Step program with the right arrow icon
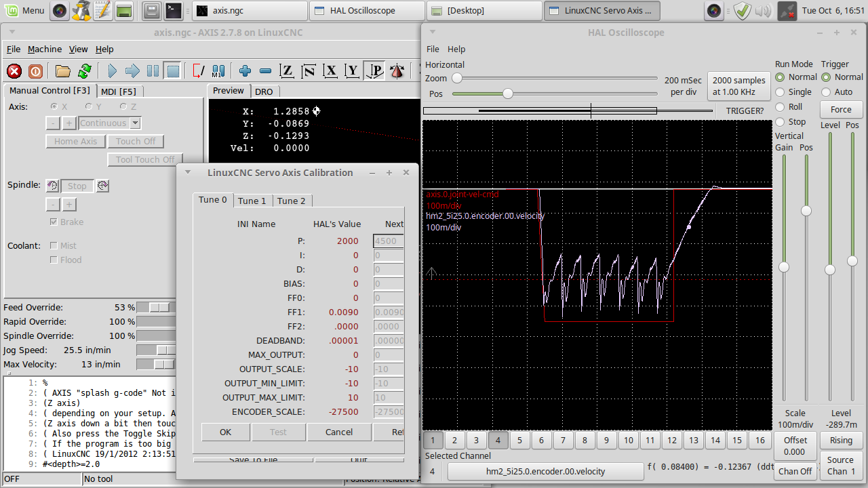Viewport: 868px width, 488px height. [x=132, y=70]
